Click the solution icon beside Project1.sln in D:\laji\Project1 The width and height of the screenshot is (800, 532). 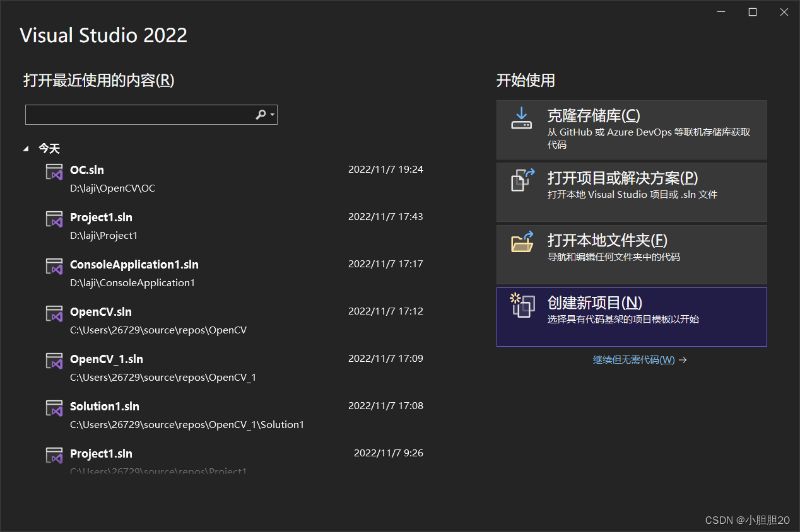tap(54, 219)
